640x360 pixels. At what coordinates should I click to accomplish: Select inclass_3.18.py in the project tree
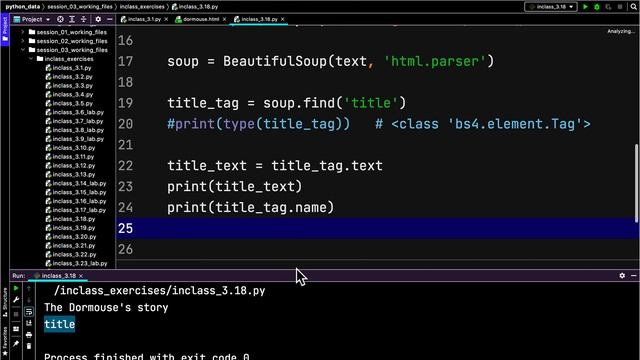pos(70,219)
